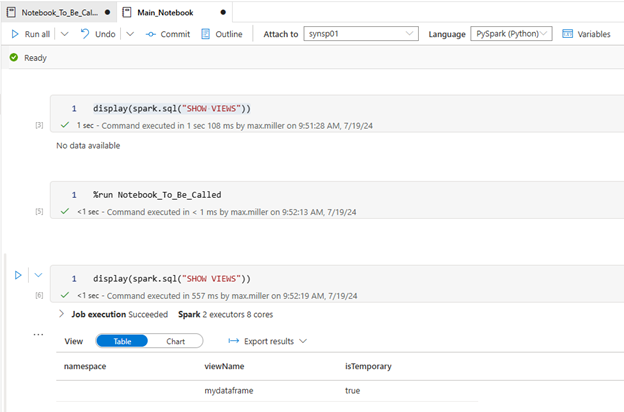The width and height of the screenshot is (624, 412).
Task: Click the Commit icon
Action: (x=150, y=35)
